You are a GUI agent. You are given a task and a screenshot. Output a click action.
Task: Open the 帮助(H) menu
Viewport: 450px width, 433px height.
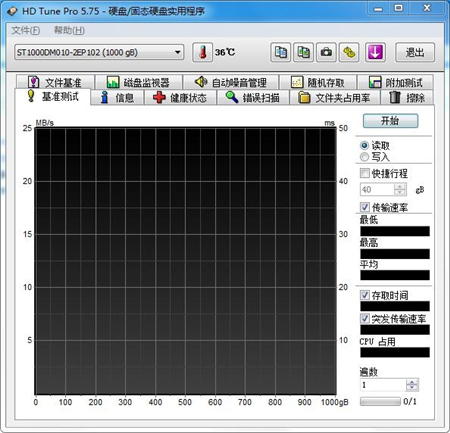point(69,30)
